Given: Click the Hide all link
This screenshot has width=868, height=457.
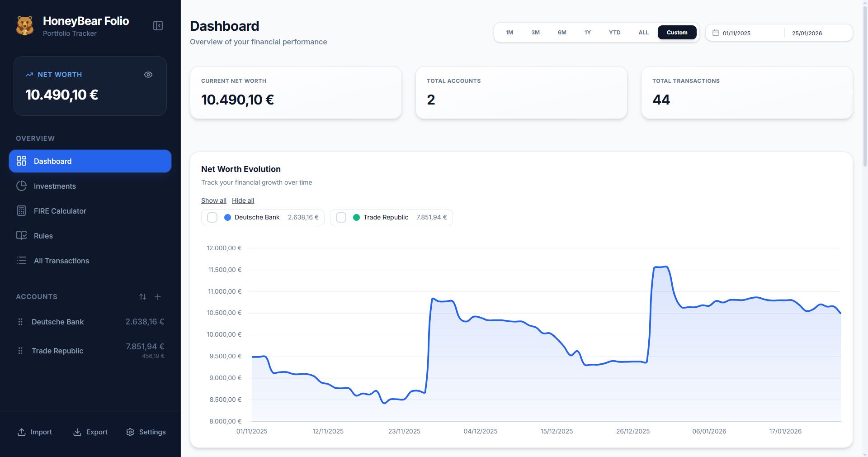Looking at the screenshot, I should 243,200.
